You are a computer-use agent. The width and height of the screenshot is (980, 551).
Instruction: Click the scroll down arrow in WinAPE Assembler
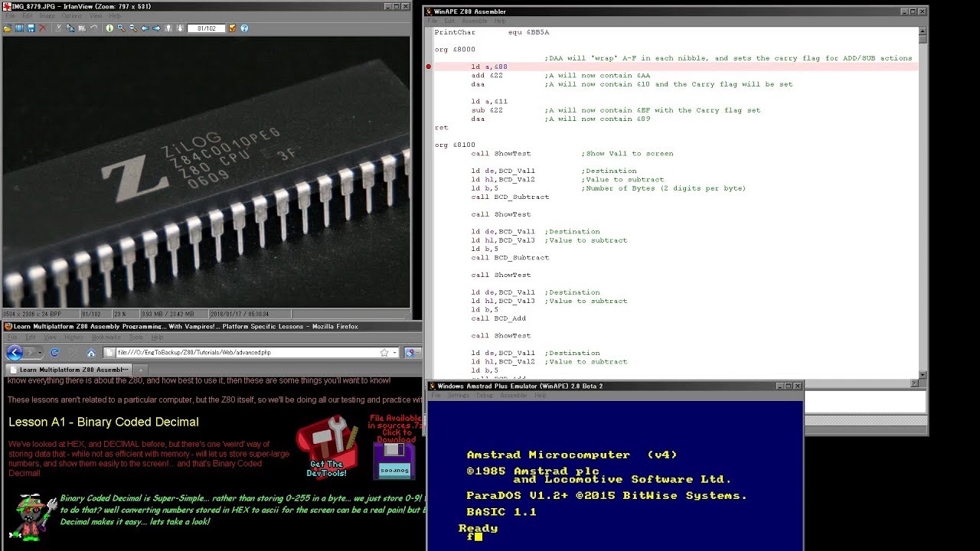tap(923, 374)
